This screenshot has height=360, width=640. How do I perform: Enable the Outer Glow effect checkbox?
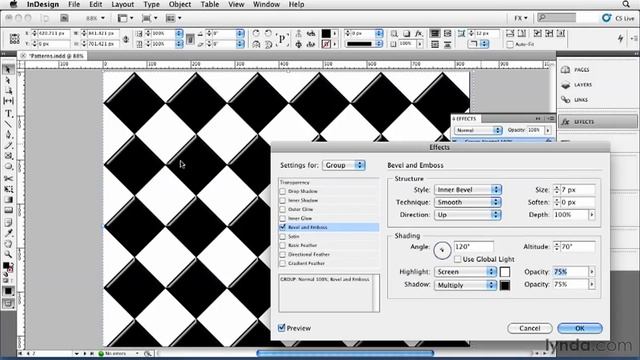coord(282,209)
